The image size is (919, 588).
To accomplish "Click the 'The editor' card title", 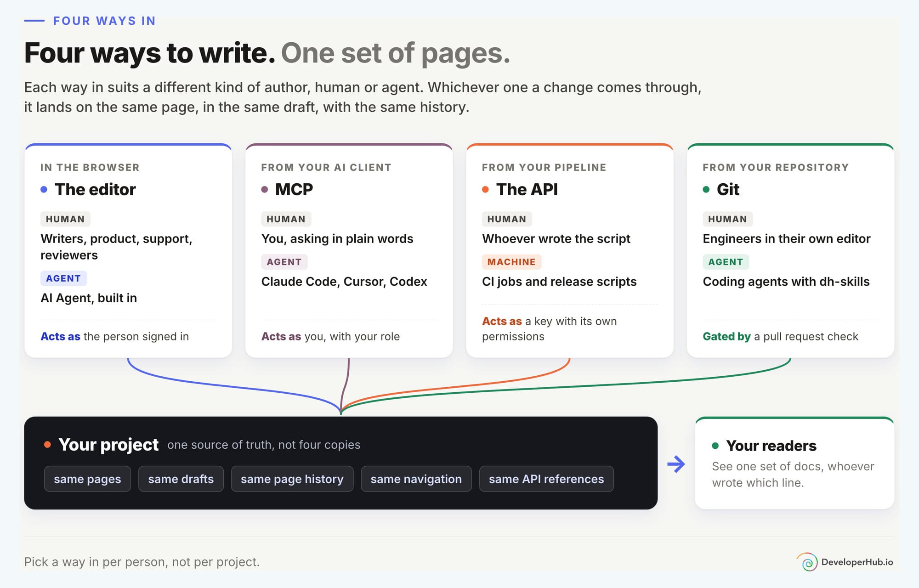I will click(x=95, y=189).
